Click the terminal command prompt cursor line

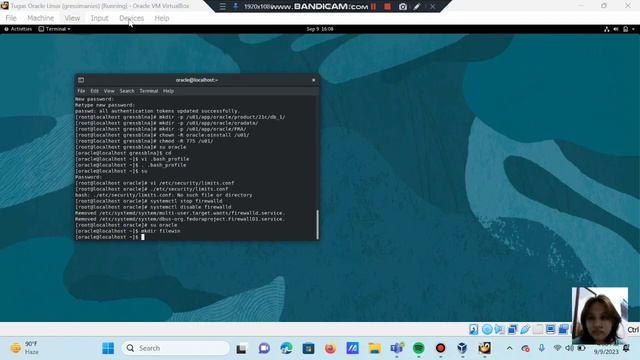point(110,237)
